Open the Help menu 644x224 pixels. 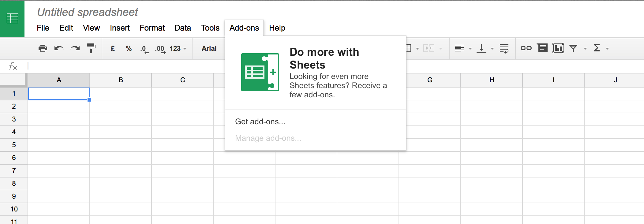point(277,28)
